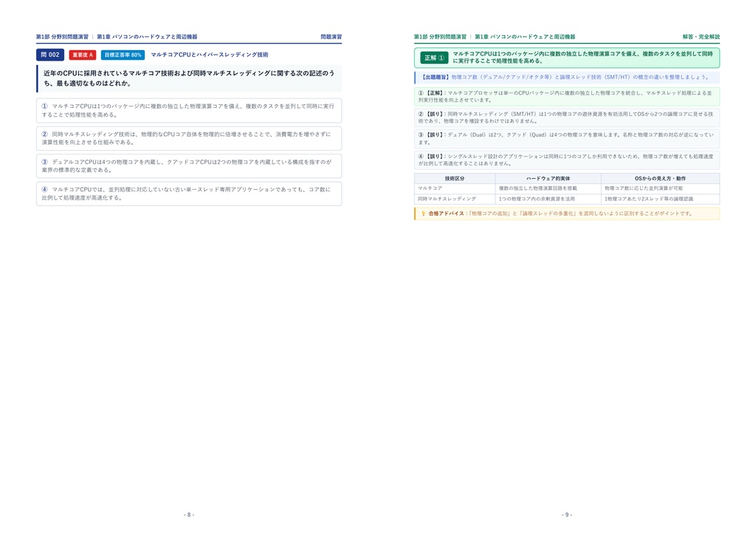Click the 問題演習 label in left header
Screen dimensions: 756x535
pyautogui.click(x=331, y=37)
